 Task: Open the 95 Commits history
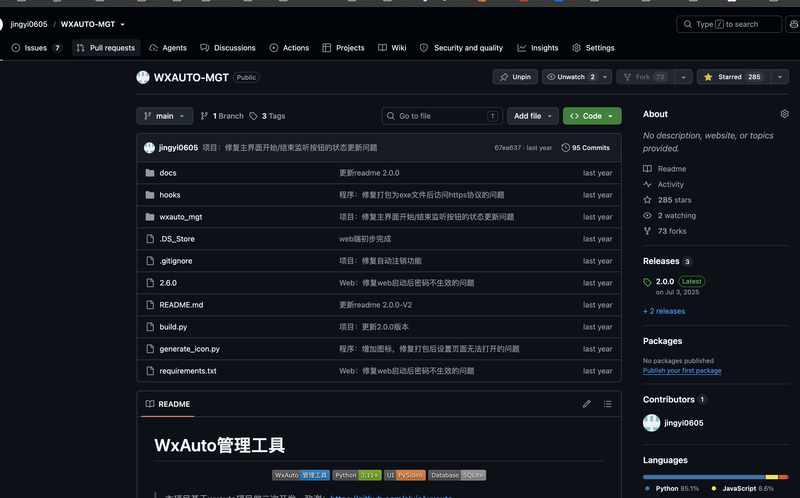[x=585, y=147]
